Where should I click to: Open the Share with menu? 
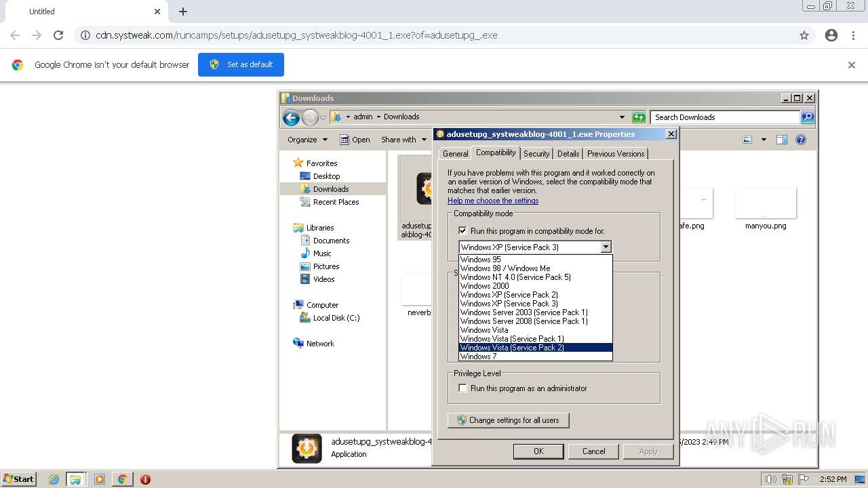404,140
